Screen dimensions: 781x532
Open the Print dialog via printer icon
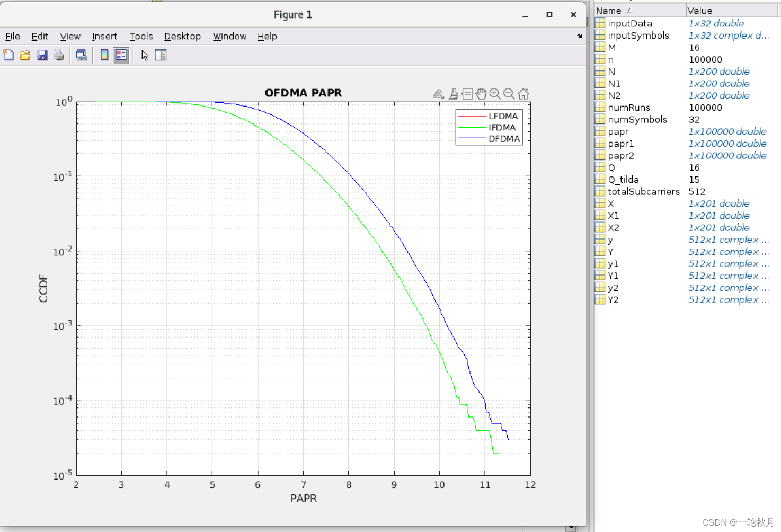click(59, 55)
